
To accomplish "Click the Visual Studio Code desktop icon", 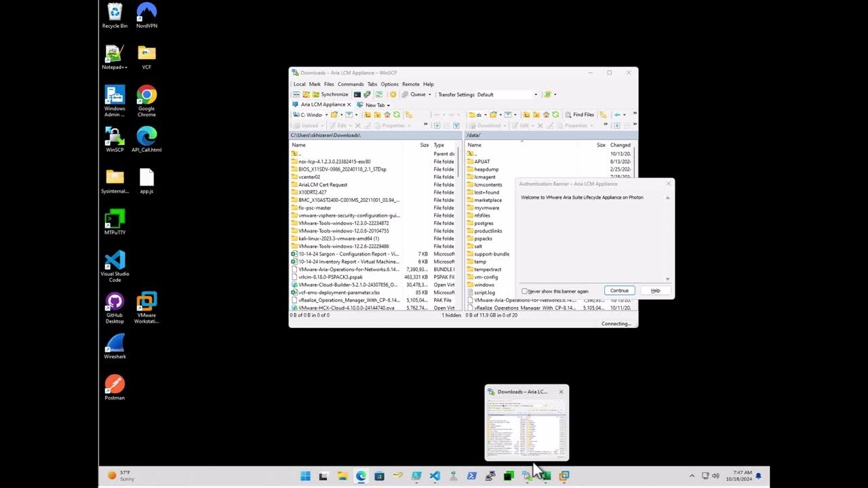I will click(115, 266).
